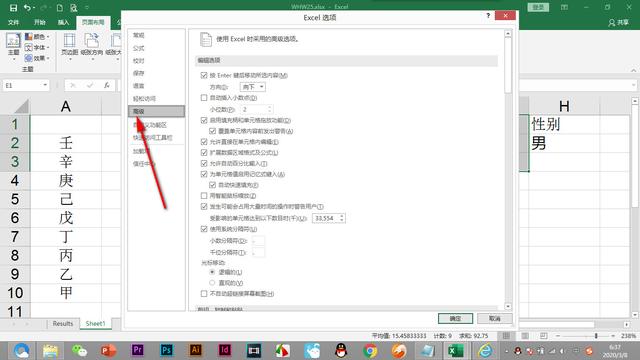Zoom out with the minus icon
This screenshot has width=640, height=360.
(x=558, y=336)
